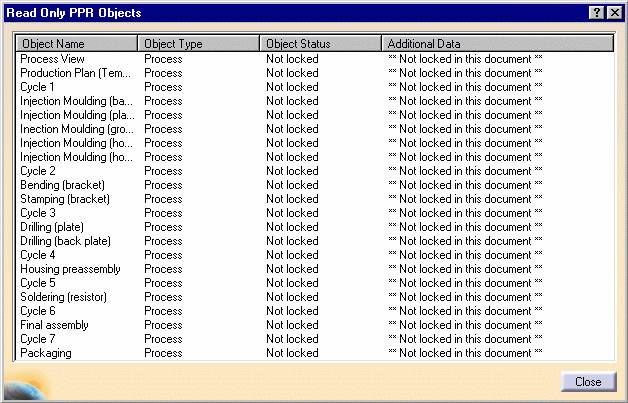Select the Cycle 7 row
The image size is (628, 403).
pyautogui.click(x=38, y=339)
